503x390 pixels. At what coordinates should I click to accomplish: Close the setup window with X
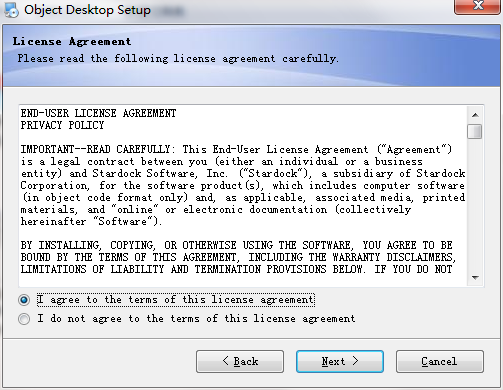tap(478, 5)
